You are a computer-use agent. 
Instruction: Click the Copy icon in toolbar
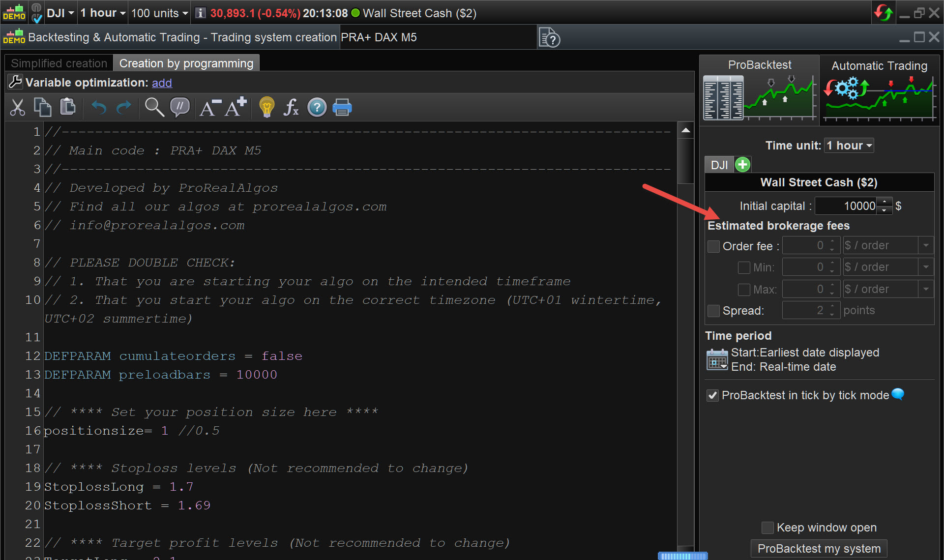(x=42, y=107)
